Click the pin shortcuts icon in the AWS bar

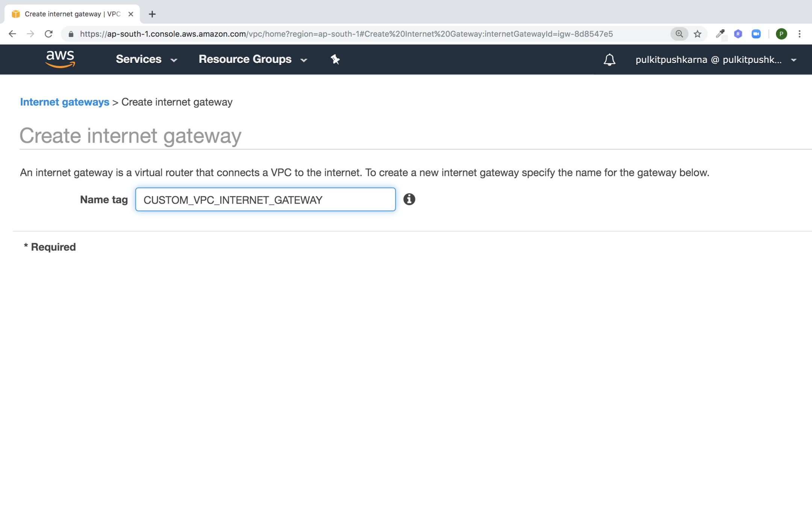335,59
